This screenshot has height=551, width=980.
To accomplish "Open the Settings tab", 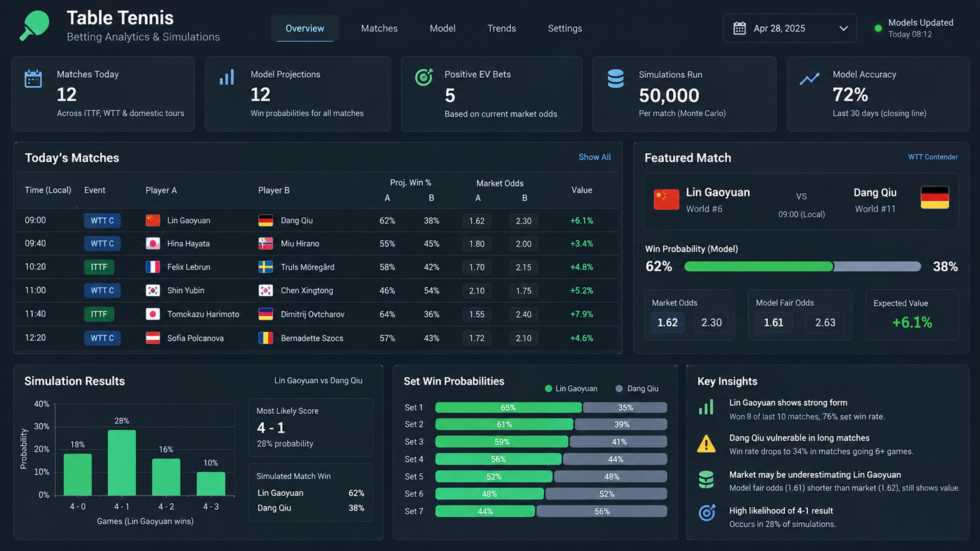I will coord(565,28).
